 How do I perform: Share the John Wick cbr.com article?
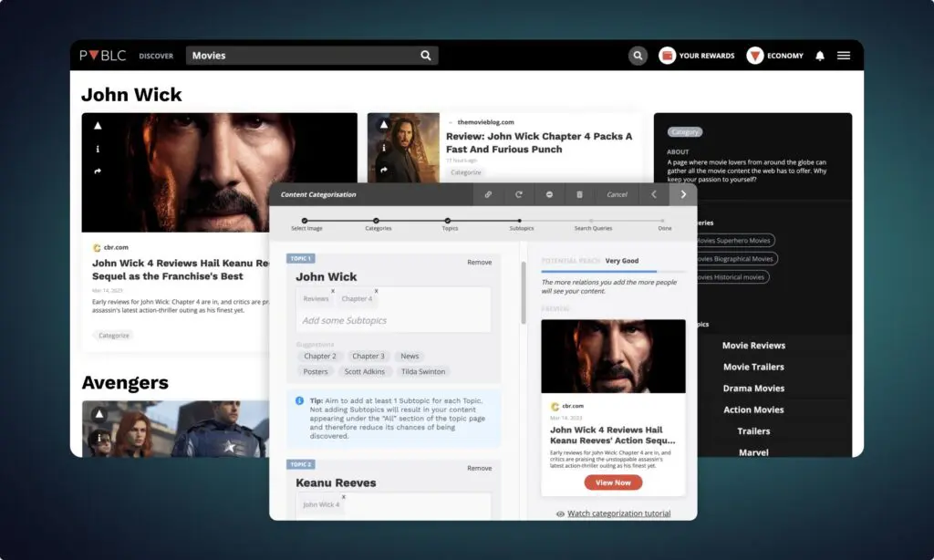pyautogui.click(x=98, y=171)
